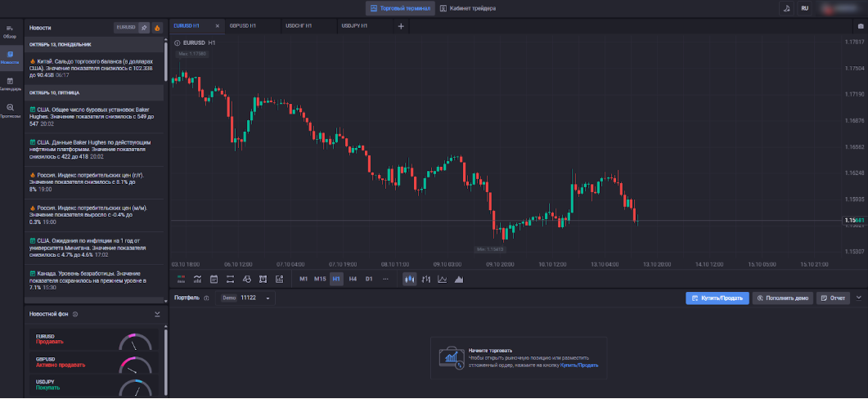Select the USDJPY Покупать sentiment row
868x399 pixels.
(x=94, y=385)
